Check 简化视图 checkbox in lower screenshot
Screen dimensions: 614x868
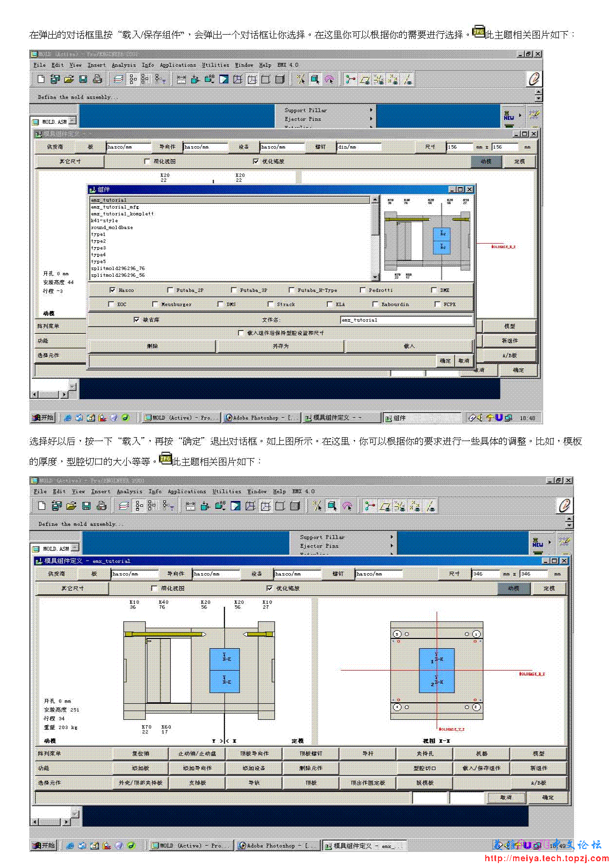coord(155,588)
